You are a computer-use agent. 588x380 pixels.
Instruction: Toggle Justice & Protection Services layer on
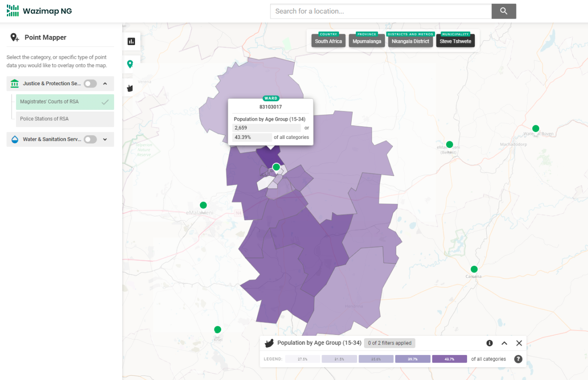90,83
